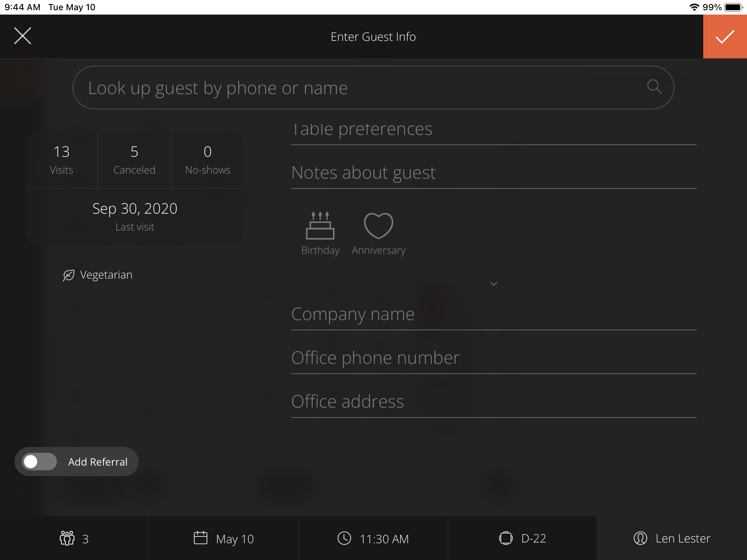Tap the Office address field
The width and height of the screenshot is (747, 560).
pos(493,402)
